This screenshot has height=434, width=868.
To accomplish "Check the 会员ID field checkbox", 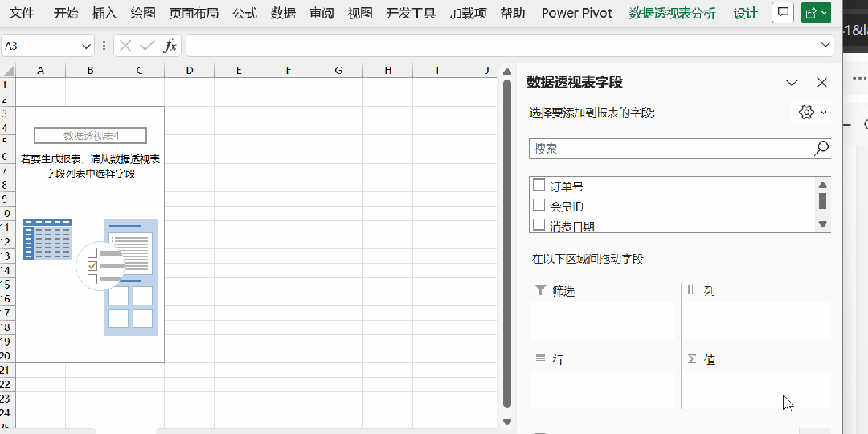I will click(x=538, y=205).
